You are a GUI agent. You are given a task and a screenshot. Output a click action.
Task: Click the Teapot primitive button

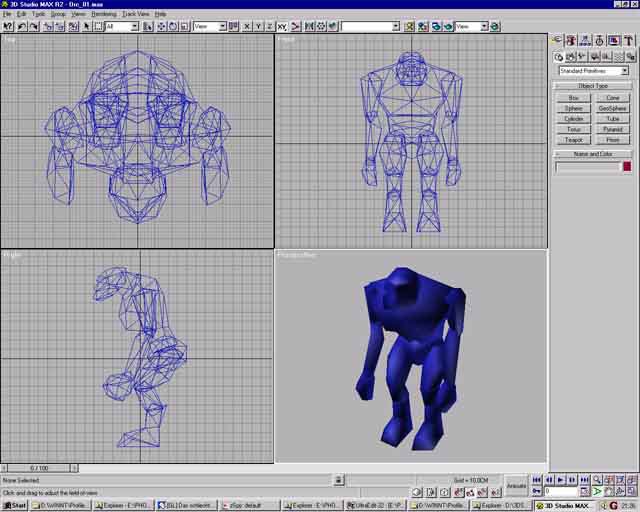(573, 140)
